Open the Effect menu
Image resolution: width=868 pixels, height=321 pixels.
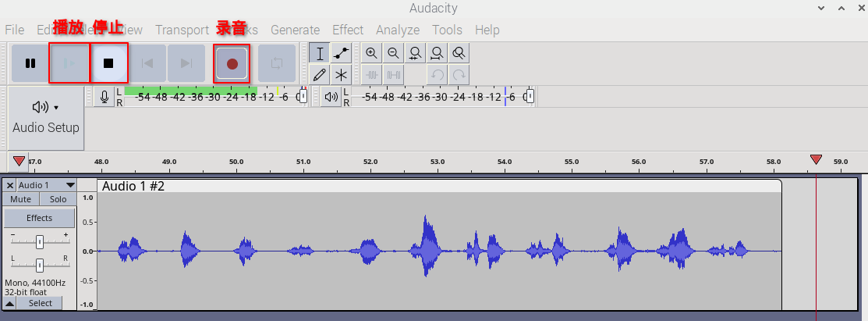348,30
